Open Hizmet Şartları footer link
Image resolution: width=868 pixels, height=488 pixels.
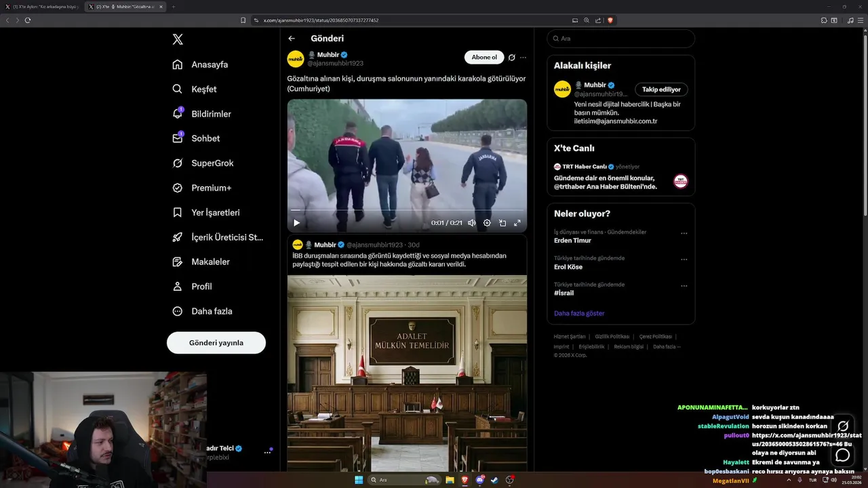point(570,337)
